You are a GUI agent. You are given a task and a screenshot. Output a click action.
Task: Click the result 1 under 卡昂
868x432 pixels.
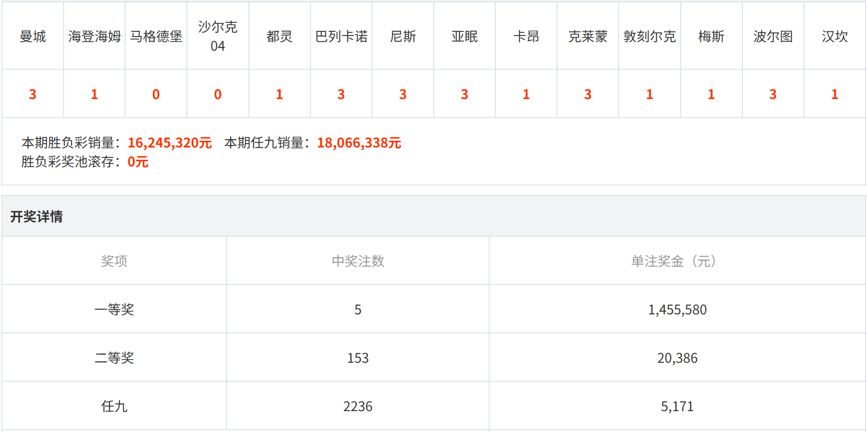526,94
